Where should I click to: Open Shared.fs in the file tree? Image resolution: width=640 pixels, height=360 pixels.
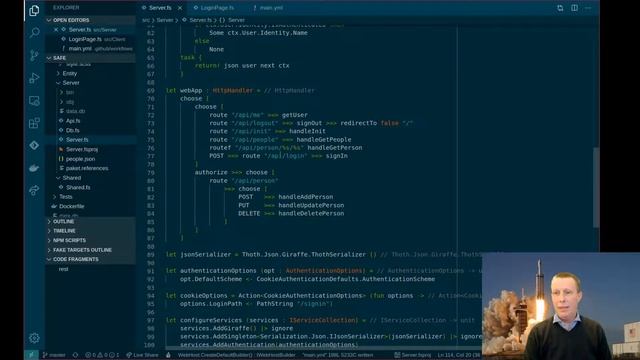pos(78,187)
